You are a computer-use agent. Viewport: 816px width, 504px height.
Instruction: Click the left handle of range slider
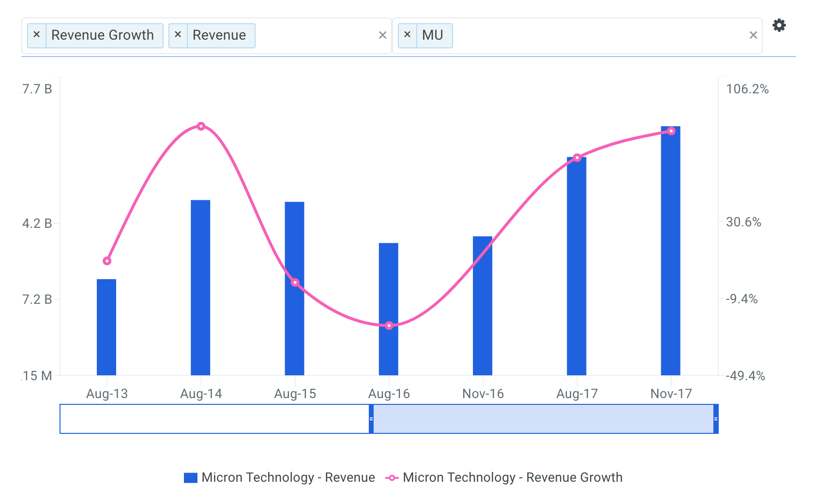point(371,419)
